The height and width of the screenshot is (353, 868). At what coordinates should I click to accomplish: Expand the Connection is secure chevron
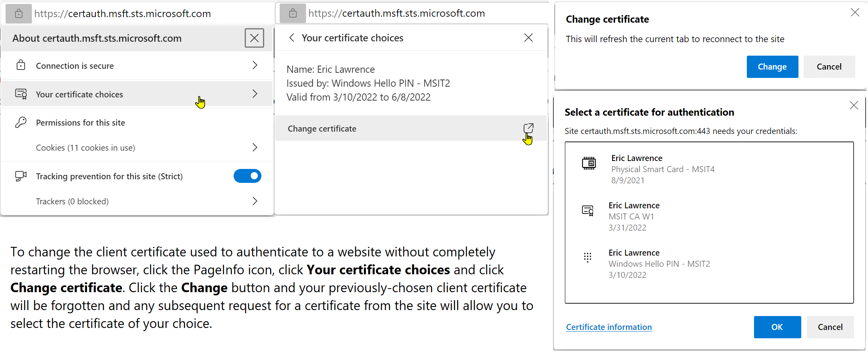tap(255, 65)
